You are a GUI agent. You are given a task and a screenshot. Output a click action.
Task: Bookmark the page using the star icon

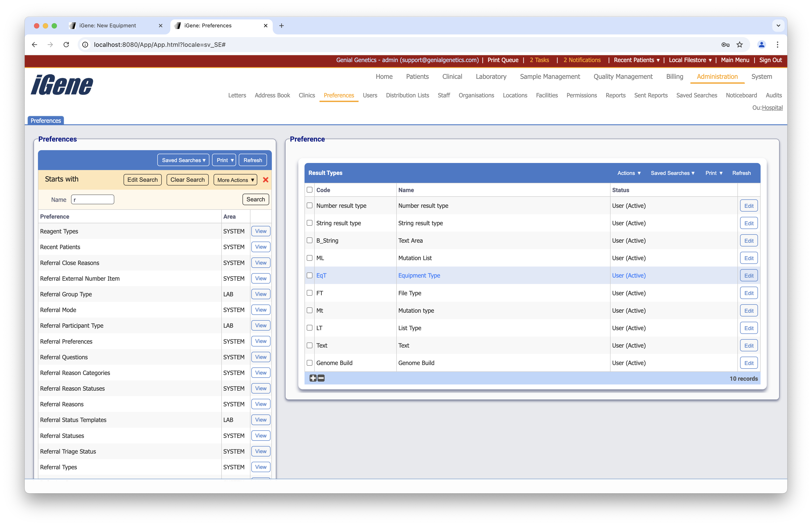coord(740,45)
